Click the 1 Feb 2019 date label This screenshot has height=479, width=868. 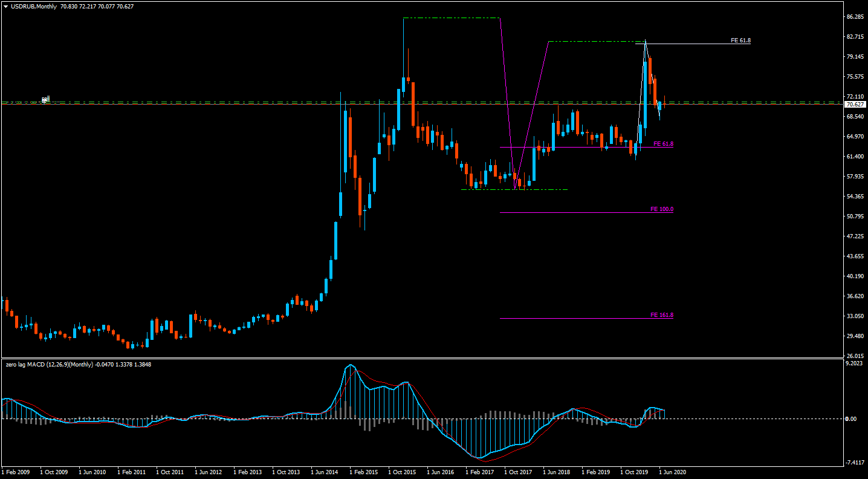pos(596,472)
